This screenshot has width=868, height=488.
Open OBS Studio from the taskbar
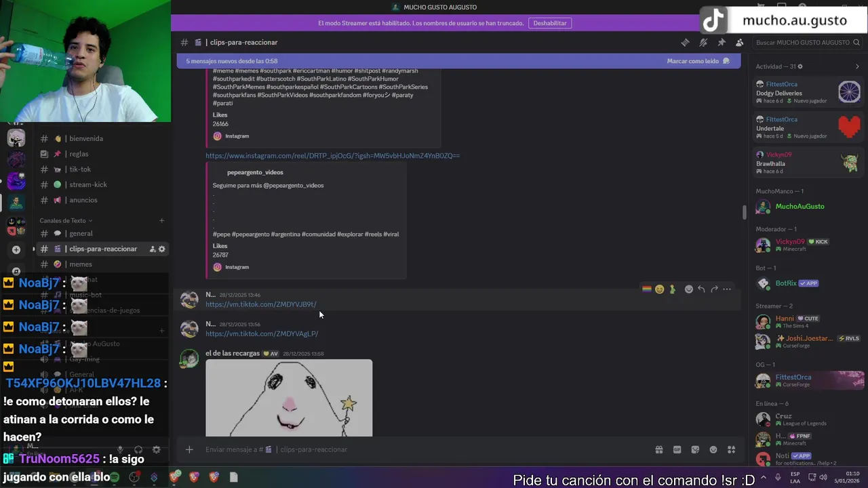click(134, 477)
